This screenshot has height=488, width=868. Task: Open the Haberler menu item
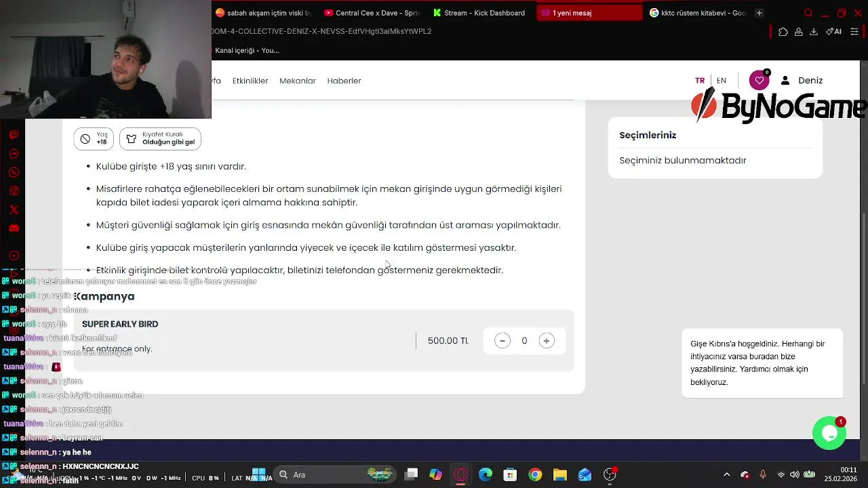(344, 81)
